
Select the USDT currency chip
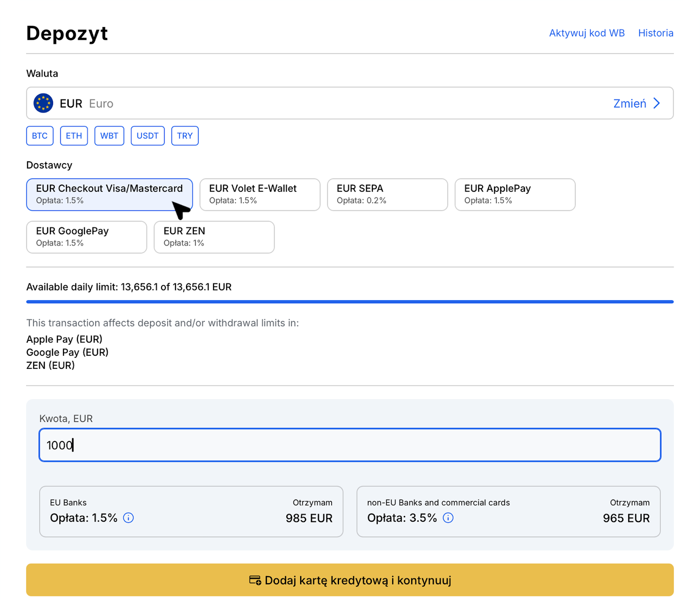(147, 136)
